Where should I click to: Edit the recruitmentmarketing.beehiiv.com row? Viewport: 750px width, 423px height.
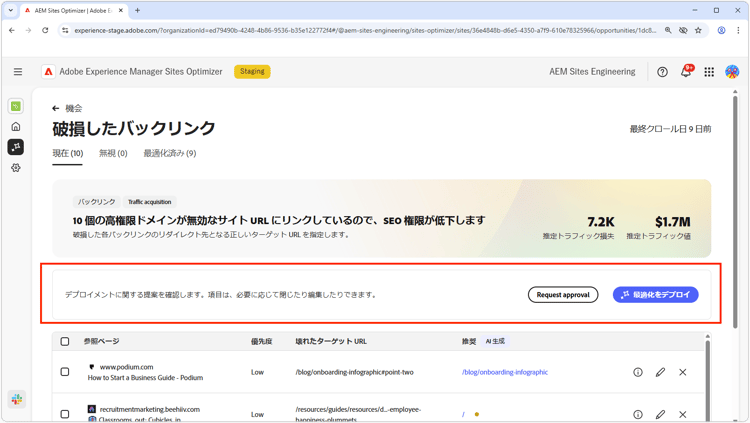tap(660, 414)
